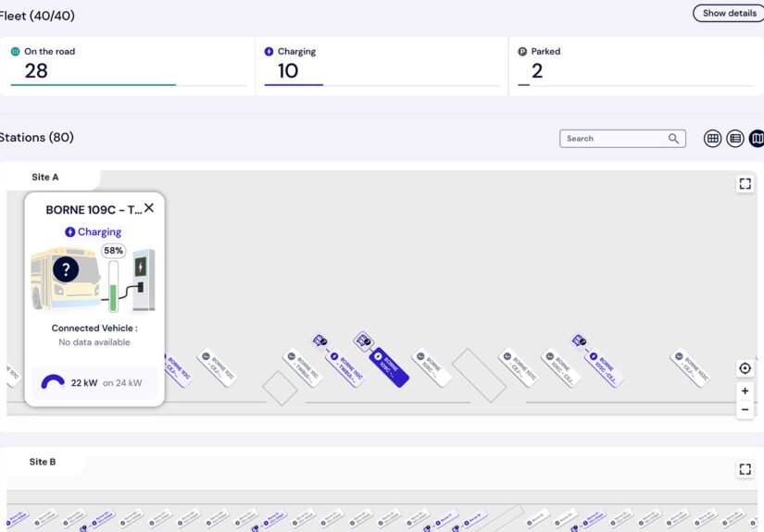
Task: Click the Show details button
Action: pos(729,13)
